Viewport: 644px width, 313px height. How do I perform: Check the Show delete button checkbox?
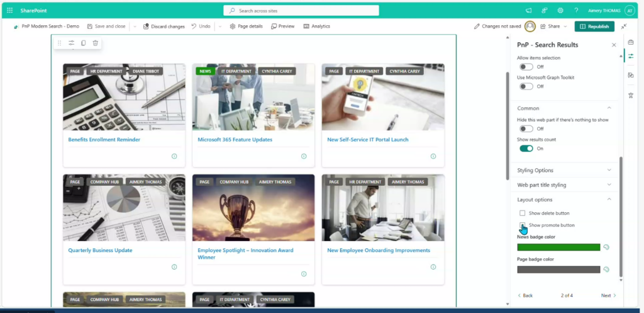pyautogui.click(x=522, y=213)
